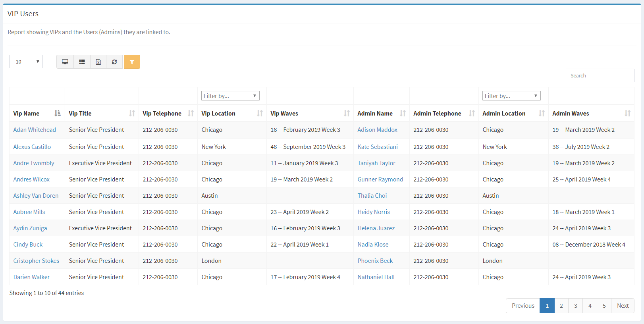This screenshot has height=324, width=644.
Task: Open Alexus Castillo VIP link
Action: tap(32, 147)
